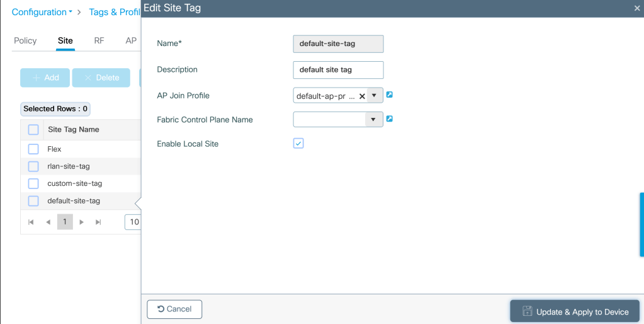The width and height of the screenshot is (644, 324).
Task: Check the Flex site tag row
Action: (33, 149)
